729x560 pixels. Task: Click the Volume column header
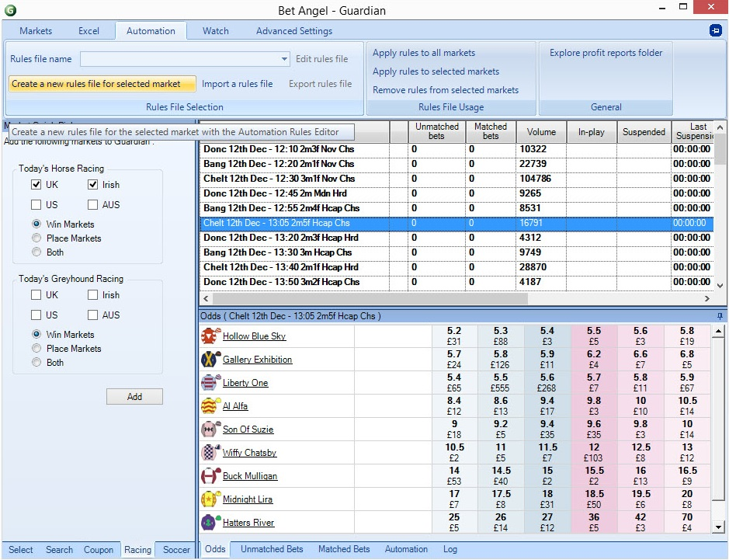[541, 131]
